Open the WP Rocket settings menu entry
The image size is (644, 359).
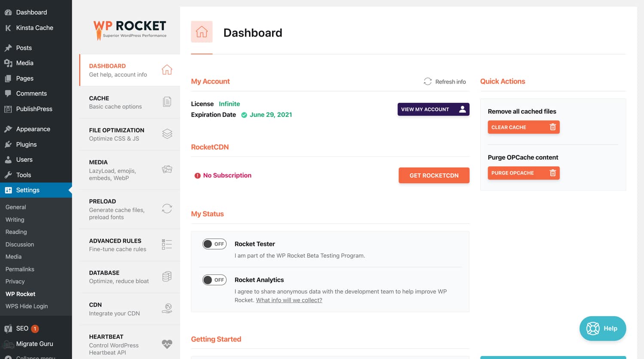[x=20, y=294]
